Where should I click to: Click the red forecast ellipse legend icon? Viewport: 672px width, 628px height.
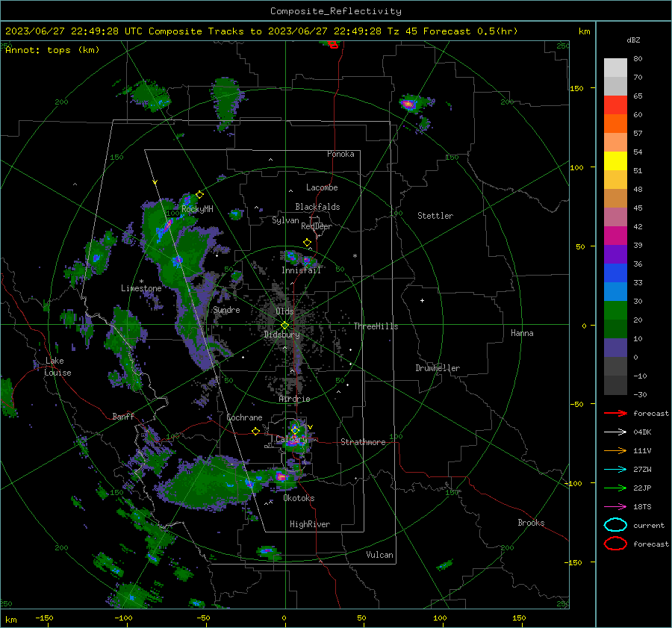(x=615, y=544)
